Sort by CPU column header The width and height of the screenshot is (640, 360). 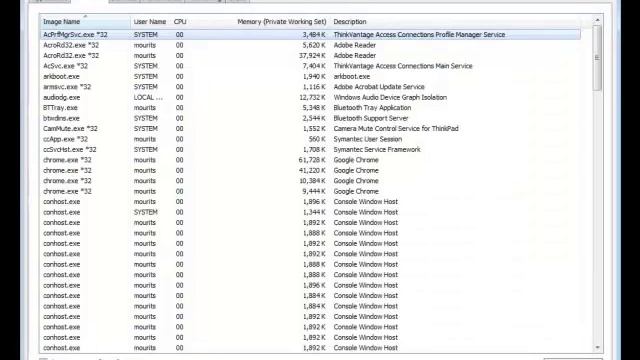[x=180, y=22]
